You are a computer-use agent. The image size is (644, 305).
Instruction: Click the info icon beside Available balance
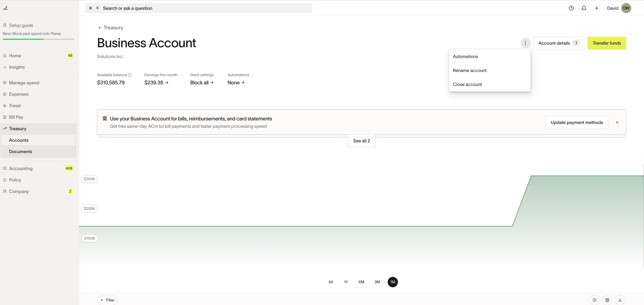click(x=130, y=75)
